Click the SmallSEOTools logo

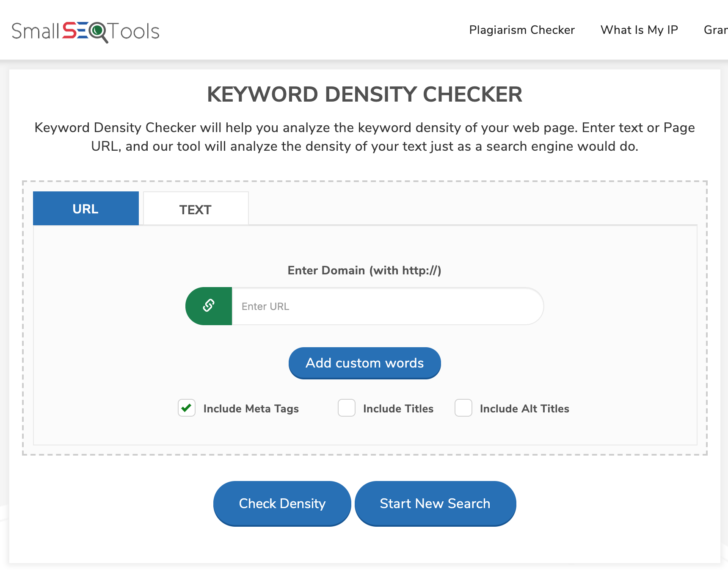pos(85,31)
